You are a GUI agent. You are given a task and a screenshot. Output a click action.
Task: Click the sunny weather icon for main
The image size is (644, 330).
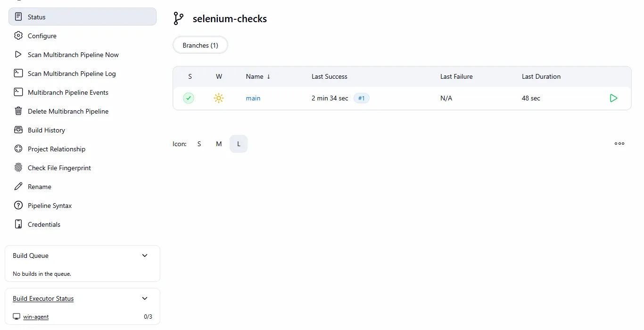click(219, 98)
